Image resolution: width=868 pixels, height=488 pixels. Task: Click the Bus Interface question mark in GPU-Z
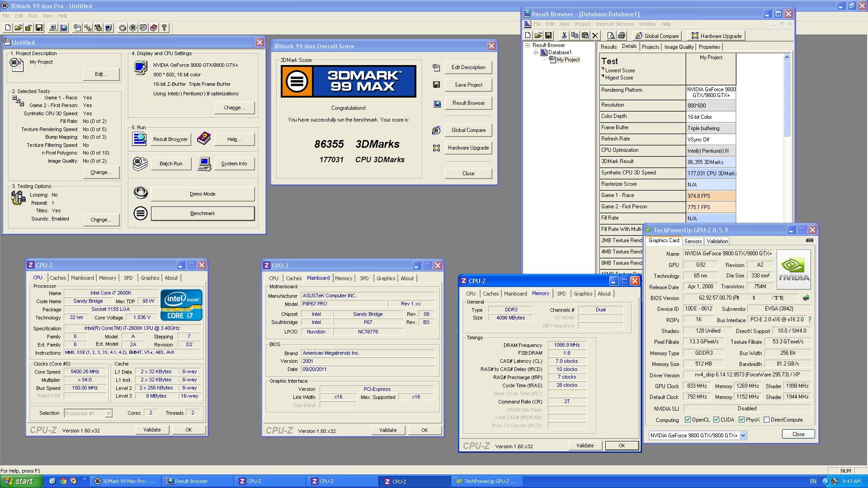coord(810,319)
